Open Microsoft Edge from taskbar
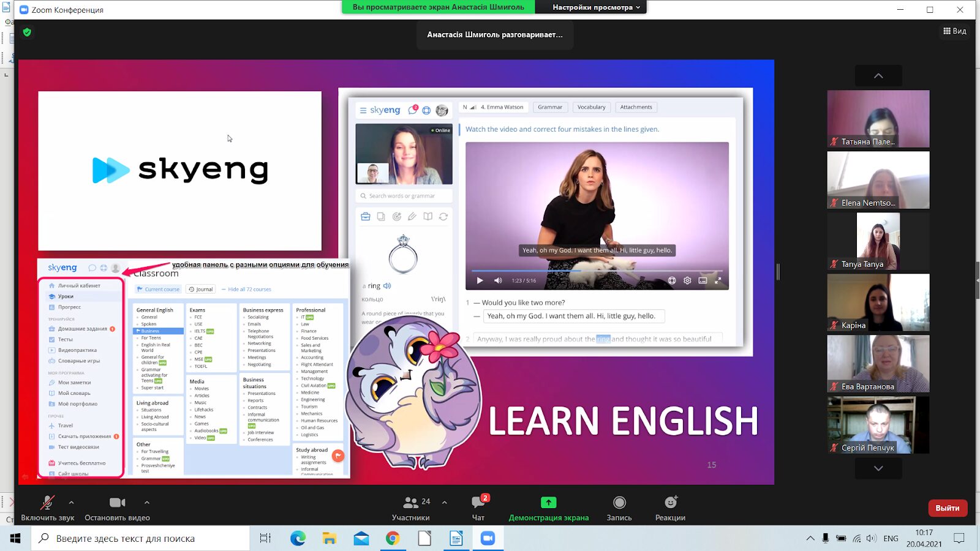The width and height of the screenshot is (980, 551). pos(298,538)
